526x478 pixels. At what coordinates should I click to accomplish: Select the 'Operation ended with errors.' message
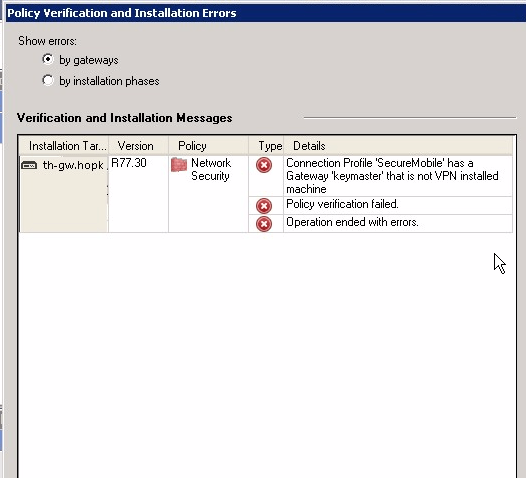click(x=398, y=223)
